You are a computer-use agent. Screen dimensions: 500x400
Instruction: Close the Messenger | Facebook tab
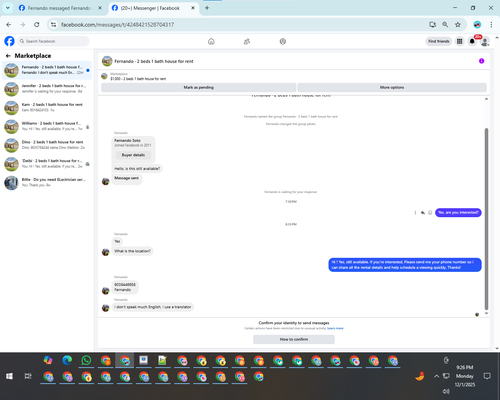(193, 8)
